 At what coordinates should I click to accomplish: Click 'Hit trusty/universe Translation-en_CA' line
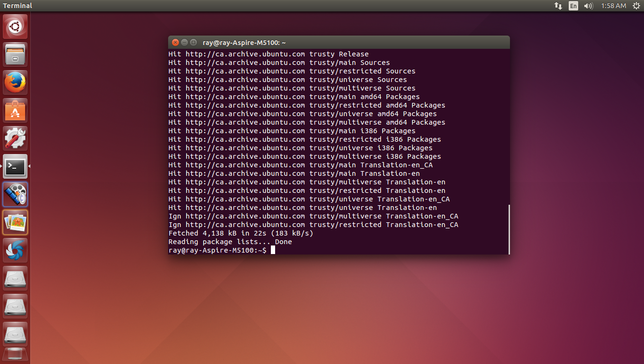pyautogui.click(x=309, y=199)
